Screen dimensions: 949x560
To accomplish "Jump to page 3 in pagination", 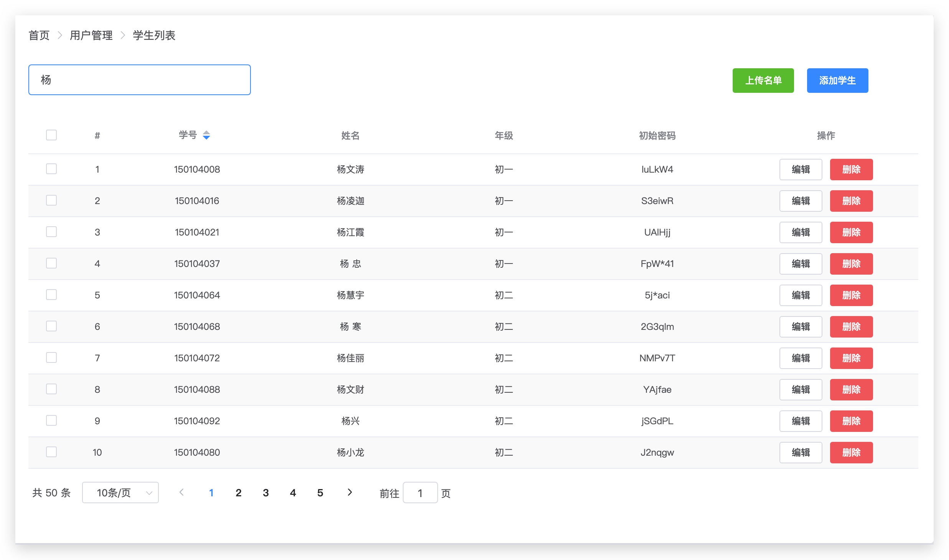I will tap(265, 493).
